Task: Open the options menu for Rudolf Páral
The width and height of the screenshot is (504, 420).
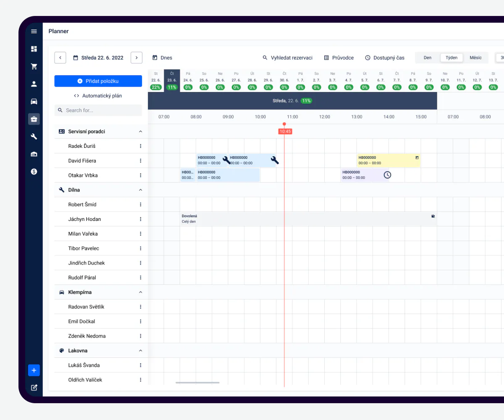Action: (141, 278)
